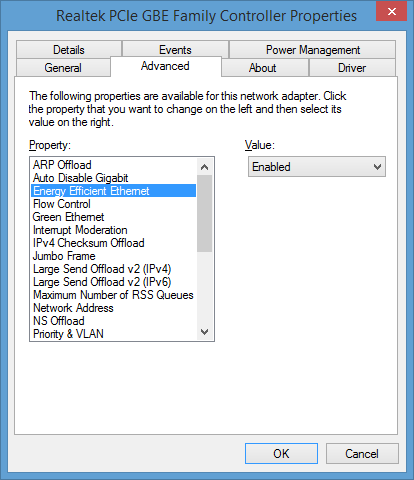Click the scroll down arrow in Property list
414x480 pixels.
click(x=204, y=332)
